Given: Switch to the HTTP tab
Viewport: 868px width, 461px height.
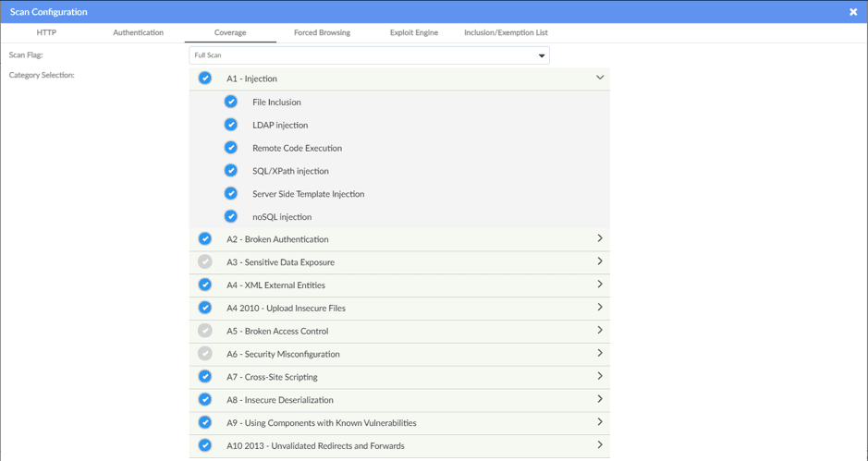Looking at the screenshot, I should point(46,32).
